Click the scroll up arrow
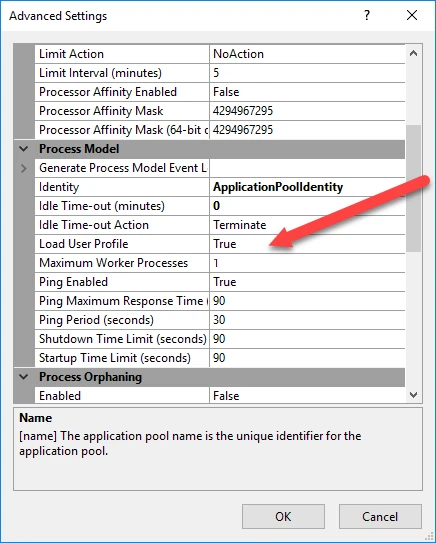This screenshot has height=543, width=436. (413, 53)
